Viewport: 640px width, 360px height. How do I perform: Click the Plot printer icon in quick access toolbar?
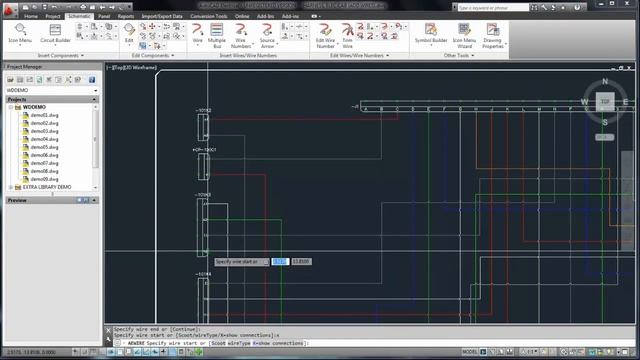83,7
